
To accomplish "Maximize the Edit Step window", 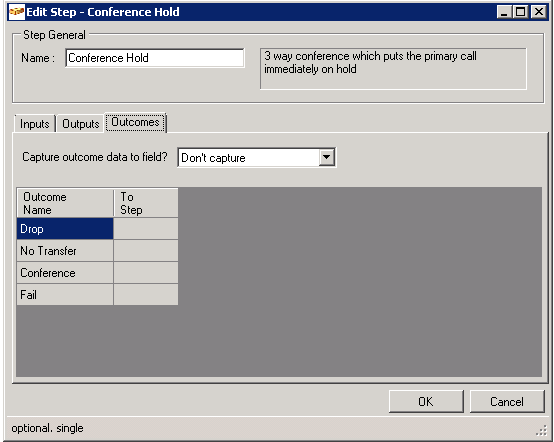I will tap(521, 12).
